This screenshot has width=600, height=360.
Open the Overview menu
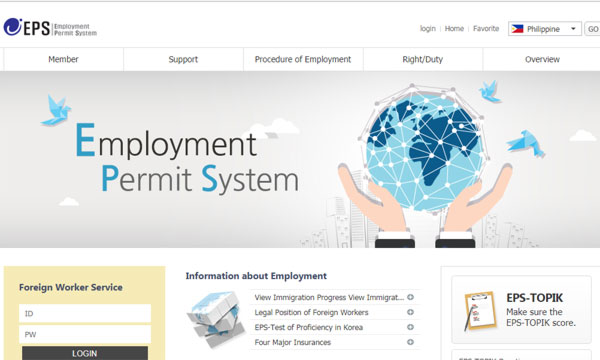pos(542,59)
